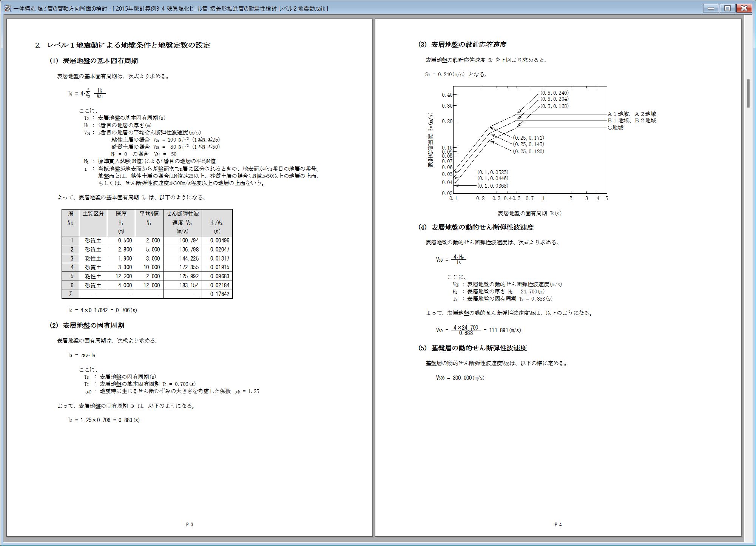This screenshot has height=546, width=756.
Task: Click the (3) 表層地盤の設計応答速度 heading
Action: pos(462,45)
